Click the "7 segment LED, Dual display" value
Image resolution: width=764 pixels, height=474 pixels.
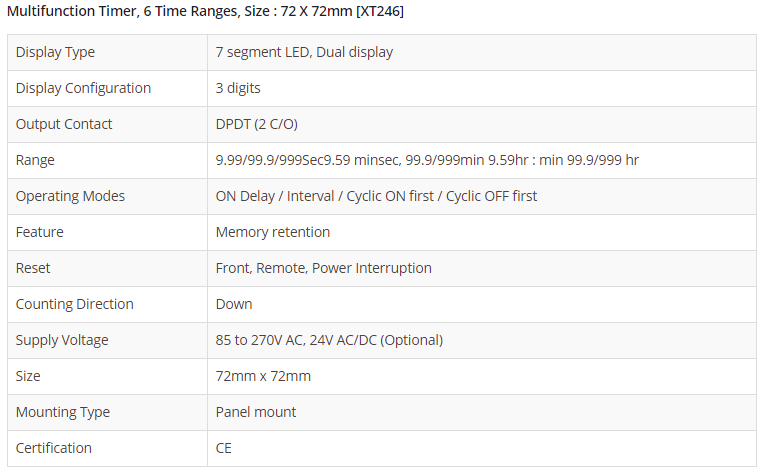[304, 52]
